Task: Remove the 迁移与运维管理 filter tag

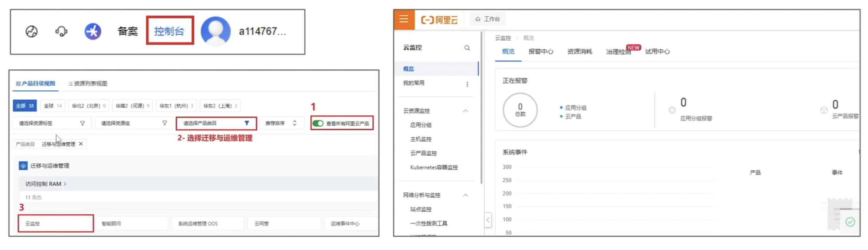Action: click(x=81, y=144)
